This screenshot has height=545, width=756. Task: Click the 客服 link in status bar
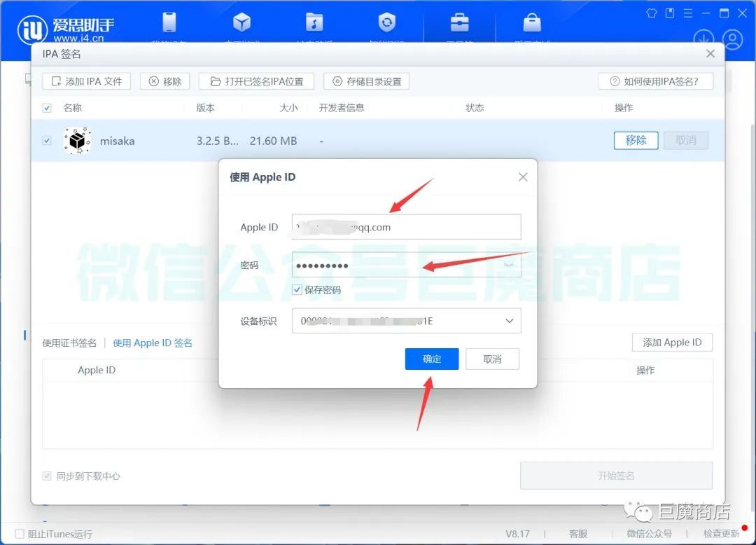(x=578, y=534)
